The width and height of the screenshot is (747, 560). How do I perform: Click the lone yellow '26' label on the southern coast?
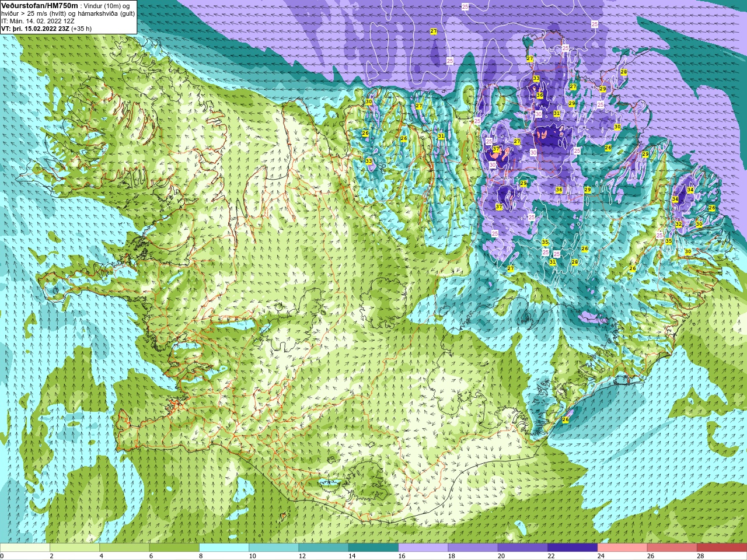[565, 419]
